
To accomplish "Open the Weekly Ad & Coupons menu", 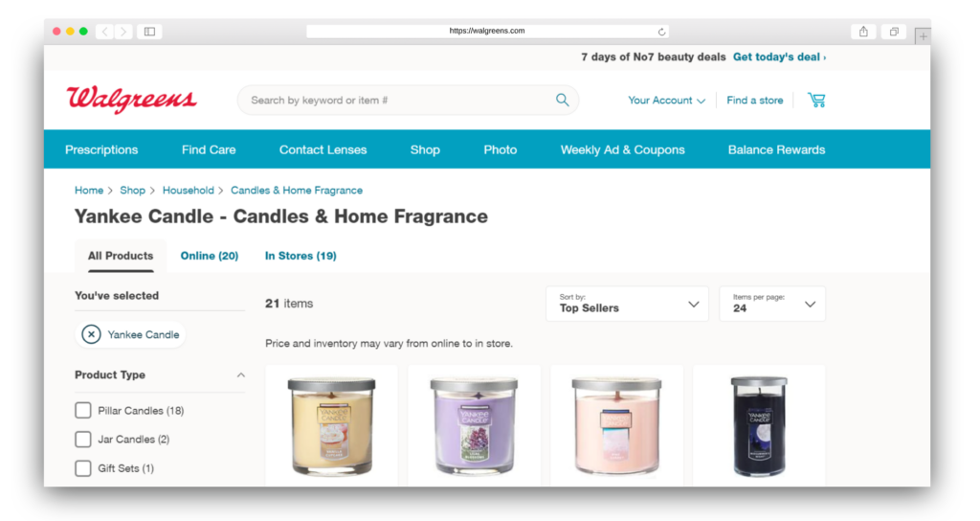I will (x=622, y=150).
